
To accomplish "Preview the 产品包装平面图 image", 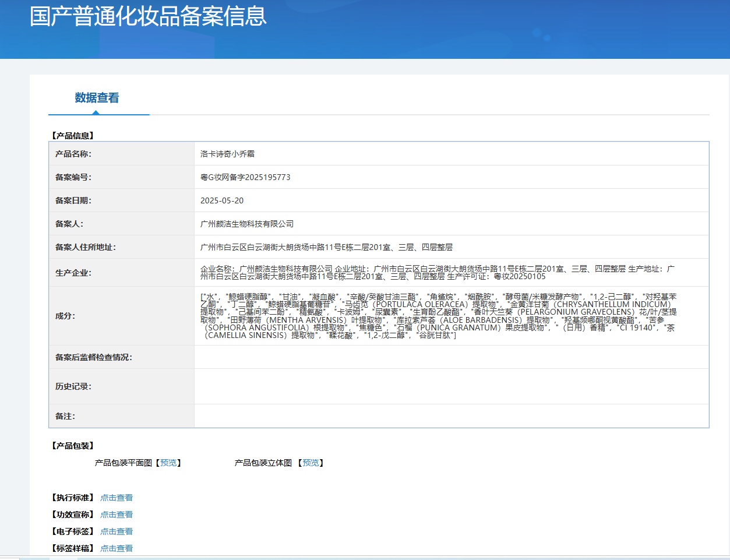I will click(x=168, y=463).
